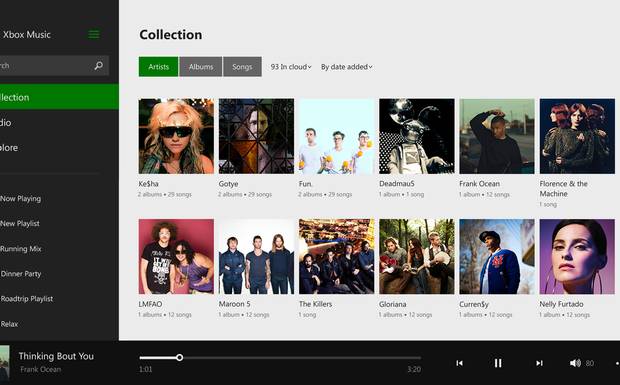Open the Running Mix playlist
620x385 pixels.
click(x=21, y=249)
